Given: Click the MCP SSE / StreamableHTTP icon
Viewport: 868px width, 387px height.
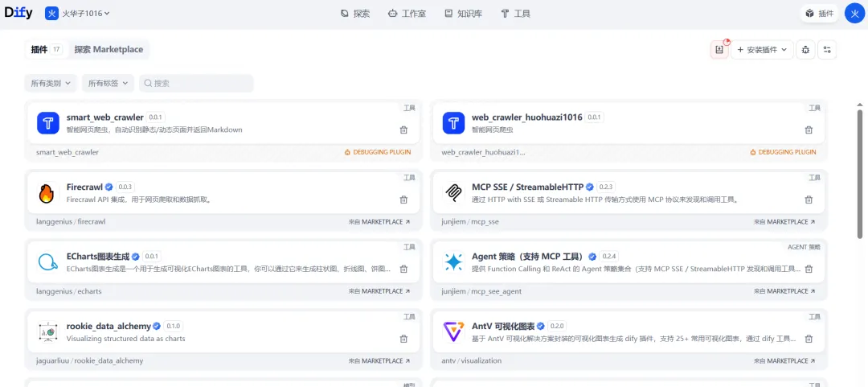Looking at the screenshot, I should click(453, 193).
